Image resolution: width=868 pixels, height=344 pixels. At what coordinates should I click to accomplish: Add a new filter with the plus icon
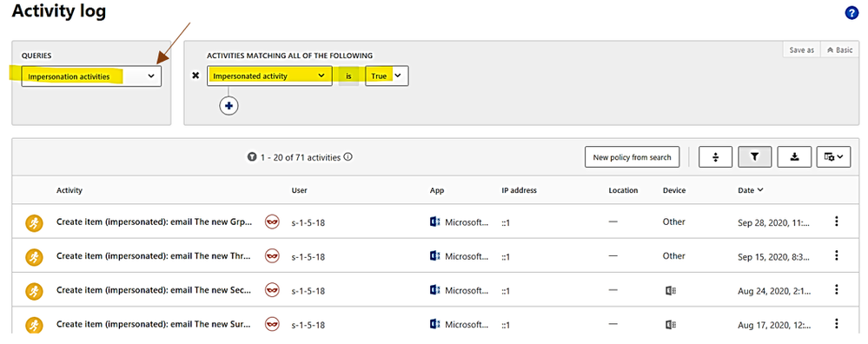pyautogui.click(x=229, y=106)
